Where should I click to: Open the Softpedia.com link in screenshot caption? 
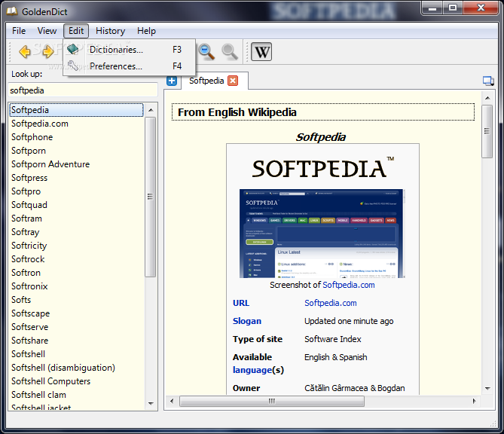[348, 285]
